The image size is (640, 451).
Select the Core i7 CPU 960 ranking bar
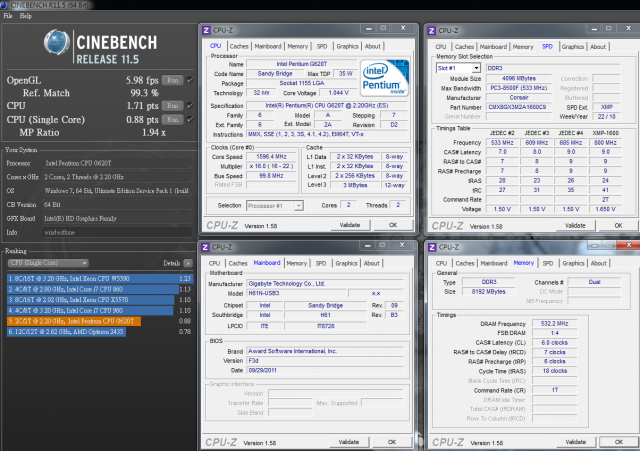(x=90, y=310)
